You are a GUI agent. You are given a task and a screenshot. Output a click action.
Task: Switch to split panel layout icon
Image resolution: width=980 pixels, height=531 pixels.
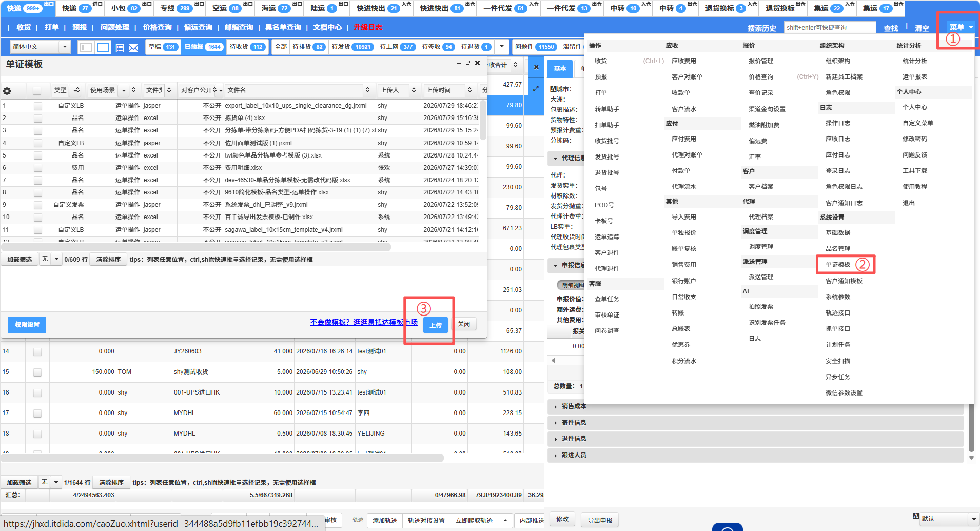(86, 47)
